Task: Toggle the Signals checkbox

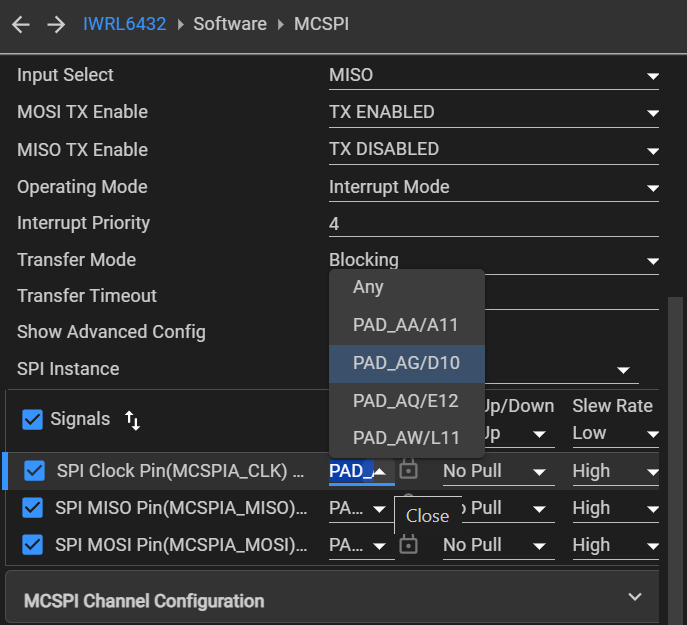Action: (x=32, y=419)
